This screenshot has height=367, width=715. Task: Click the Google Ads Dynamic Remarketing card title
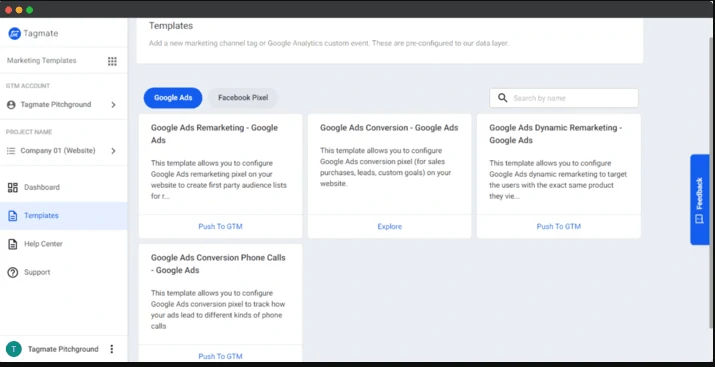[555, 134]
